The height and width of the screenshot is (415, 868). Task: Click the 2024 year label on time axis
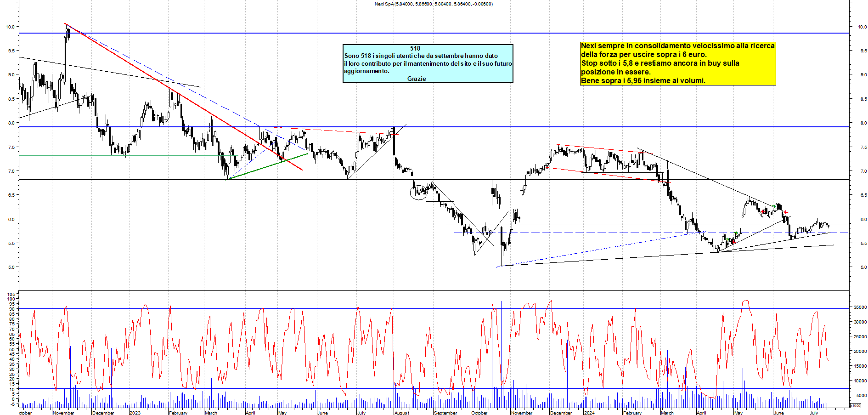[589, 413]
